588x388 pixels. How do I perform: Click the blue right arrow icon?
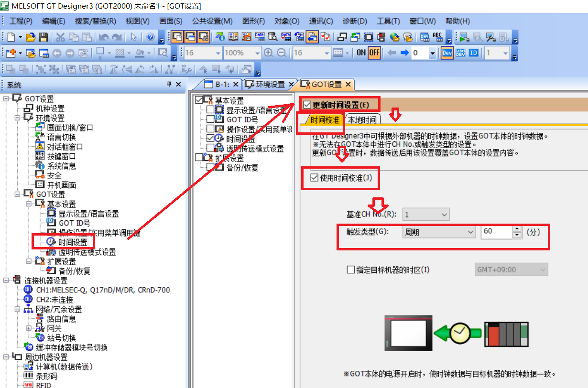pos(404,53)
